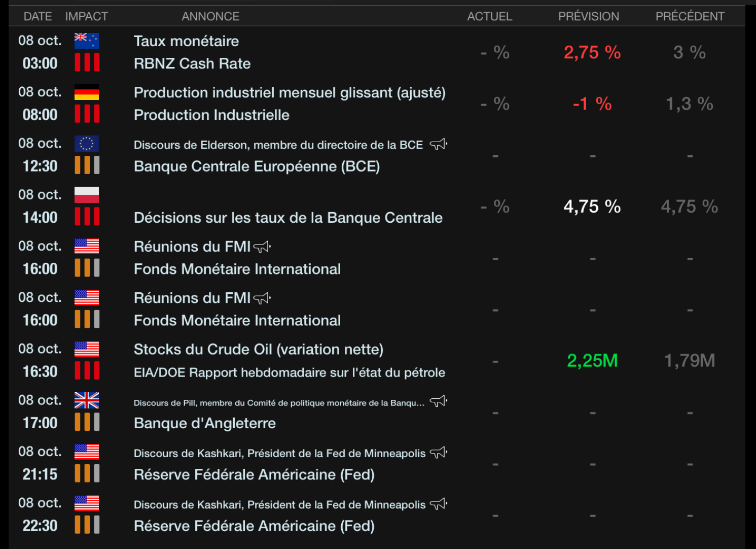Click the New Zealand flag icon
Image resolution: width=756 pixels, height=549 pixels.
(86, 41)
